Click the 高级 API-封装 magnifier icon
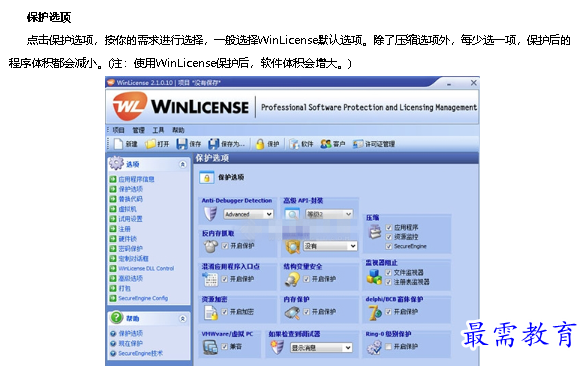 tap(292, 214)
